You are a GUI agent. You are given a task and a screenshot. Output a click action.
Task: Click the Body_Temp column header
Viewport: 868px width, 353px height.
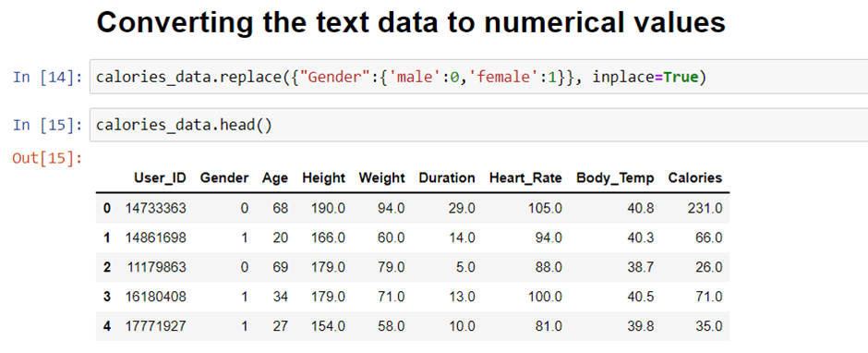coord(615,177)
